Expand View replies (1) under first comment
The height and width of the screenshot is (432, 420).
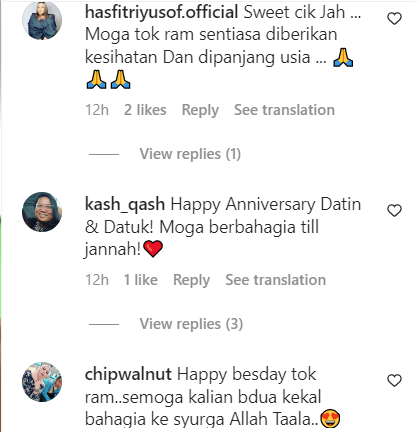point(190,154)
